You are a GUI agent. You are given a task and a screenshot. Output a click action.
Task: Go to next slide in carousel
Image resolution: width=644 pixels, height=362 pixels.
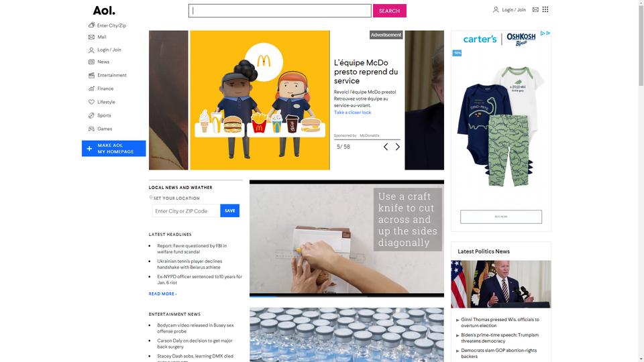coord(397,147)
